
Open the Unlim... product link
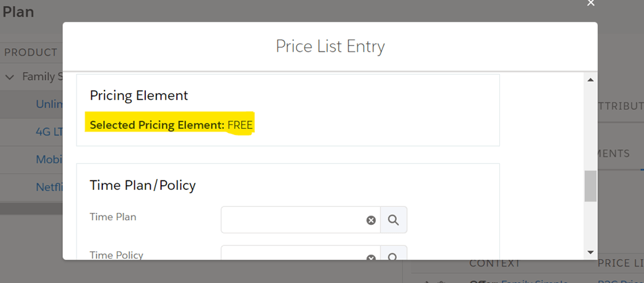(x=49, y=104)
